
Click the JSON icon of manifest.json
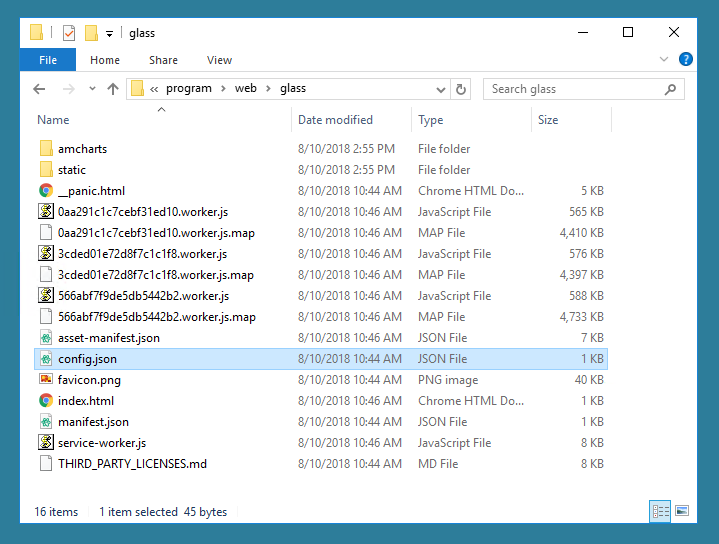(46, 422)
